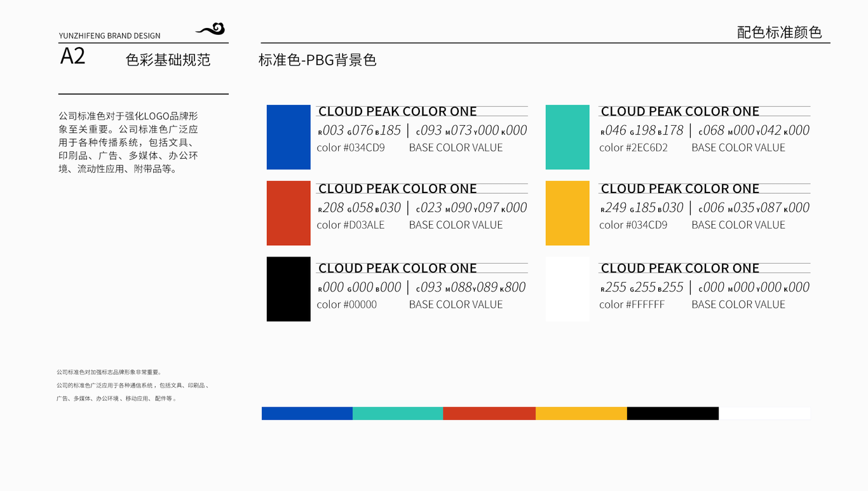Screen dimensions: 868x491
Task: Click the CMYK value 'C000 M000 Y000 K000'
Action: coord(754,288)
